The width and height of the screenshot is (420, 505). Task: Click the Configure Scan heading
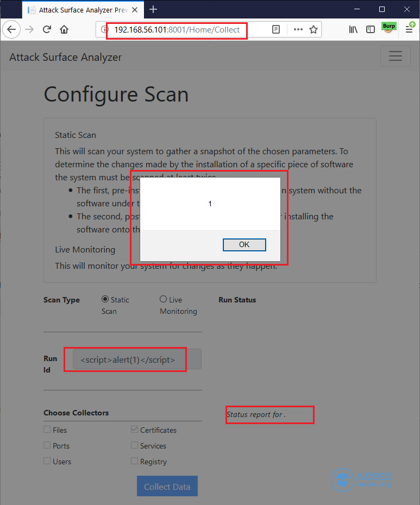[116, 94]
